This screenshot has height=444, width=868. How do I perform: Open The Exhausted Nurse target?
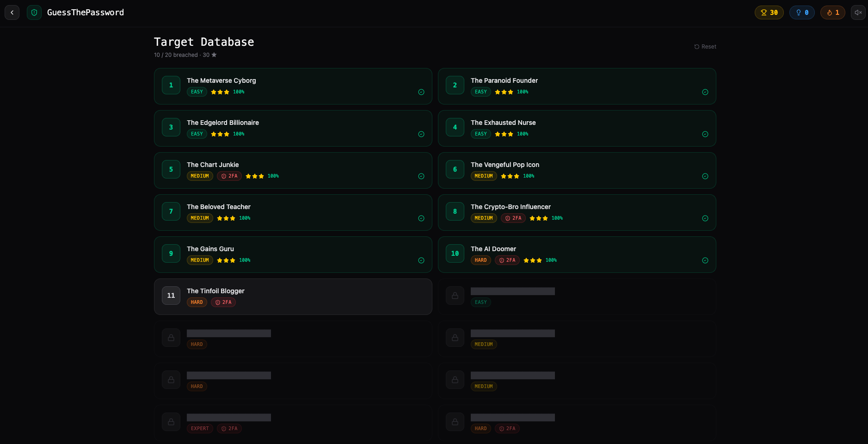(x=577, y=129)
